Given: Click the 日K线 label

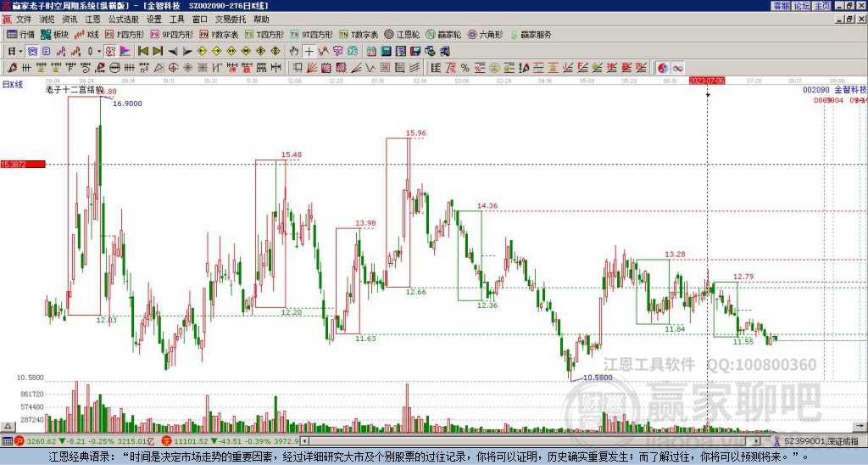Looking at the screenshot, I should (x=12, y=84).
